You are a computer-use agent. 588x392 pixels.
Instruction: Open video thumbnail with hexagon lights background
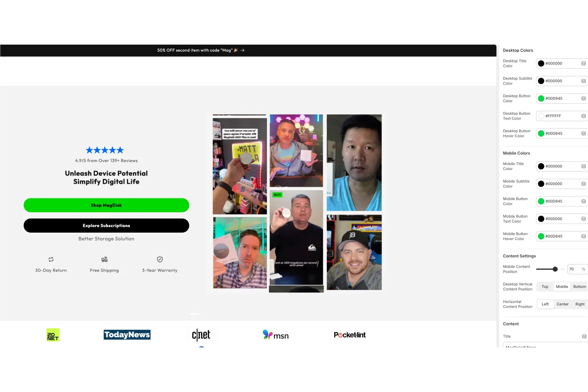click(x=296, y=151)
